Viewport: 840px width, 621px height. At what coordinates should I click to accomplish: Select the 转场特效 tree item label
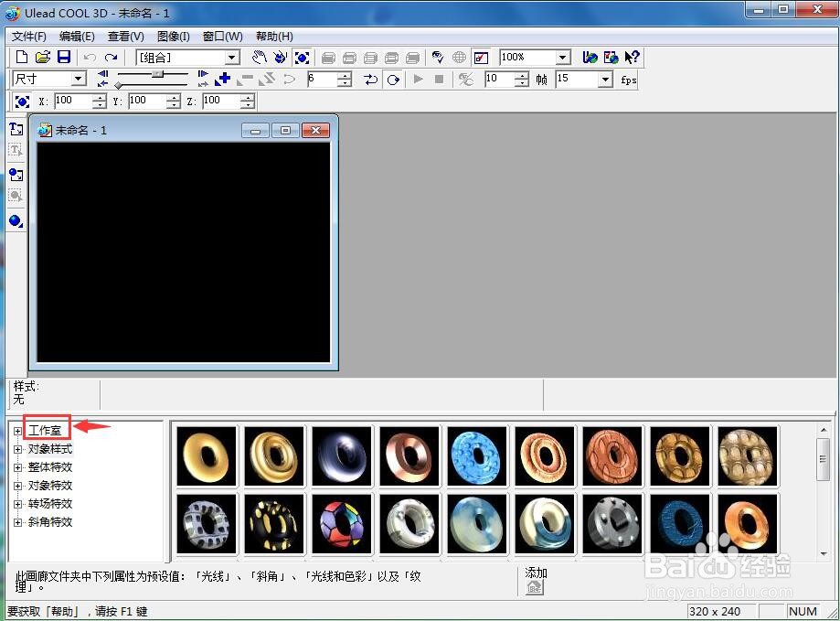50,504
